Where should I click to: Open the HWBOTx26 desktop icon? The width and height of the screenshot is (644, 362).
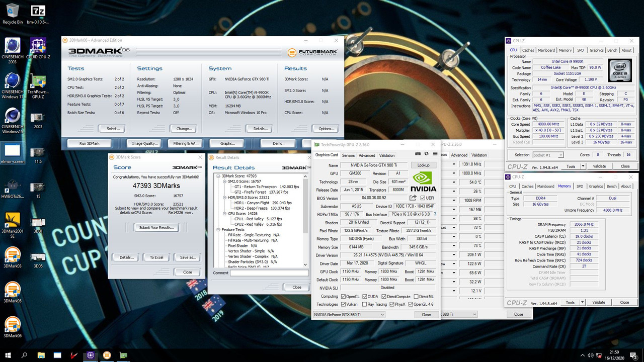[x=12, y=189]
